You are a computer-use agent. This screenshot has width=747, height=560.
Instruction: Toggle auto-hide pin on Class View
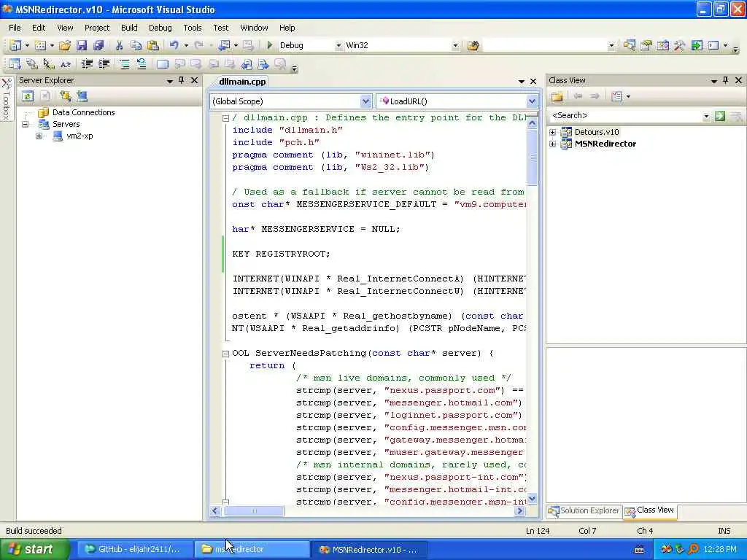pos(726,80)
